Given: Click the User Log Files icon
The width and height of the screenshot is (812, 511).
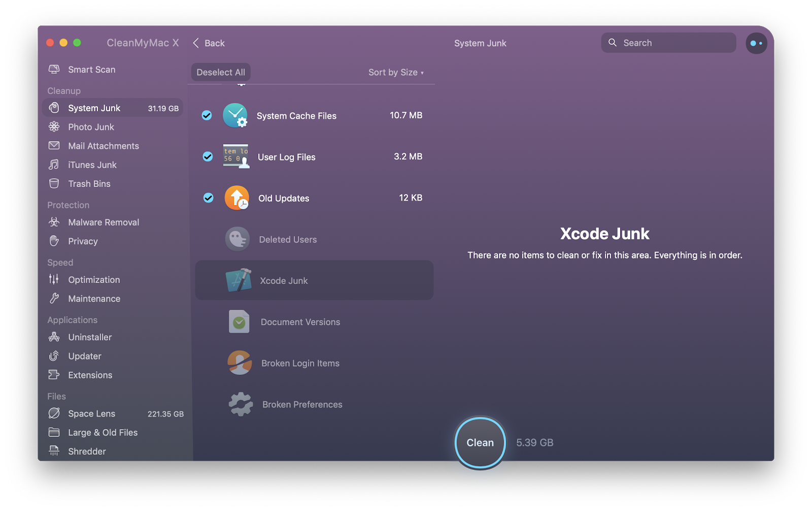Looking at the screenshot, I should pos(236,156).
